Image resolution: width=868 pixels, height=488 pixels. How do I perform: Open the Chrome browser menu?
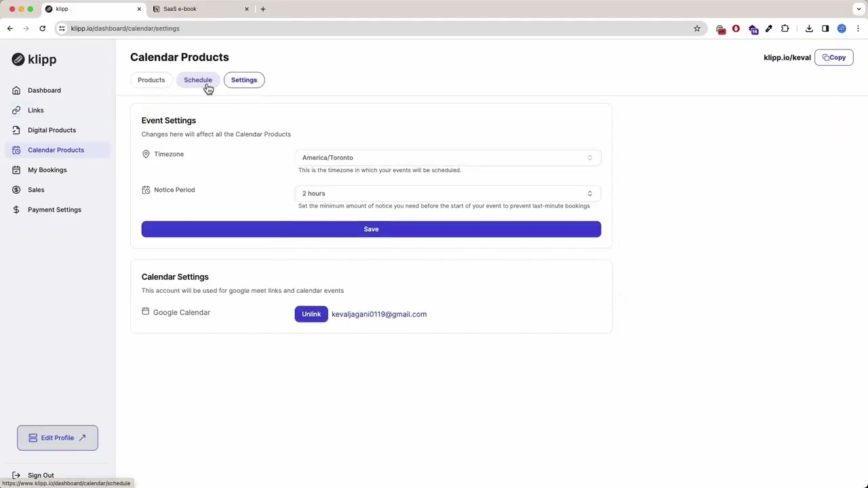[x=858, y=28]
